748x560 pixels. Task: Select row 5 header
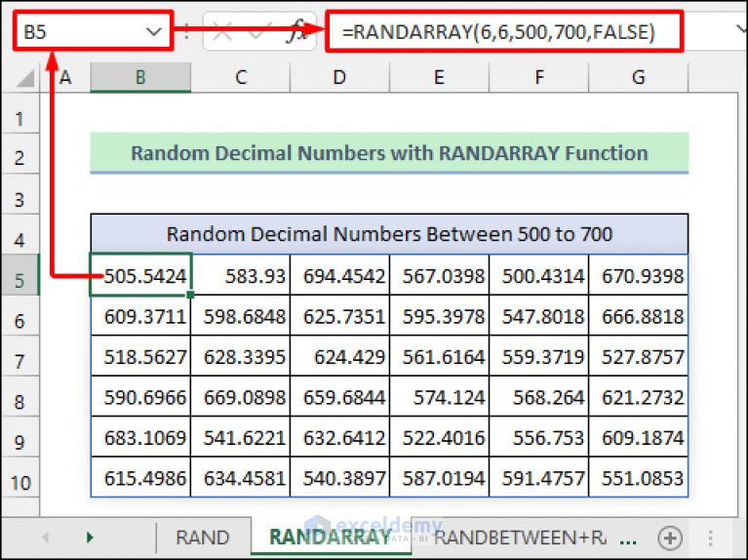[20, 275]
